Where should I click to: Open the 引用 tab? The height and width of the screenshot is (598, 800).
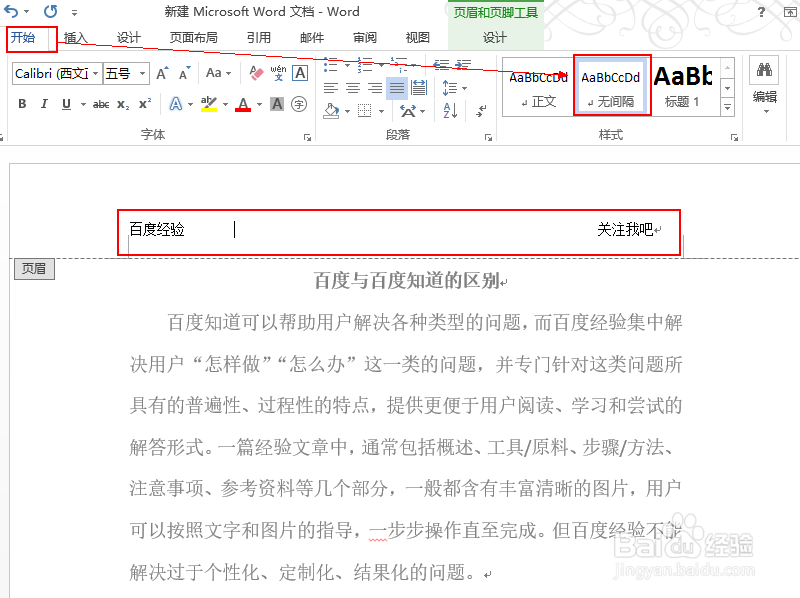(259, 38)
